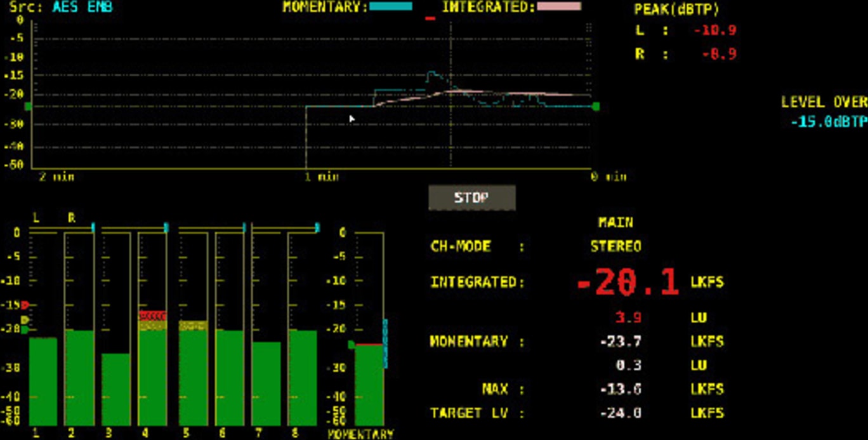868x440 pixels.
Task: Click the Src: AES EMB source label
Action: (x=61, y=8)
